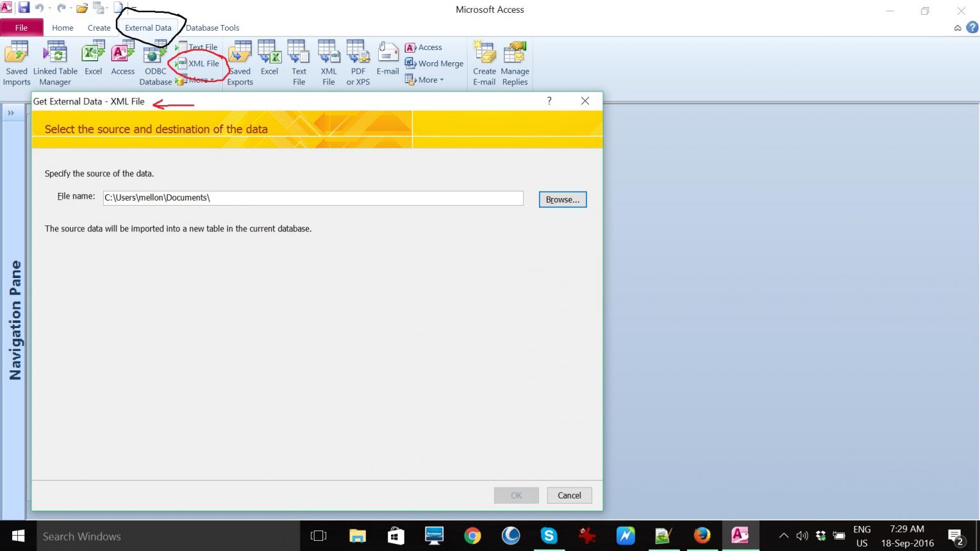Export to a Text File
Viewport: 980px width, 551px height.
(299, 63)
